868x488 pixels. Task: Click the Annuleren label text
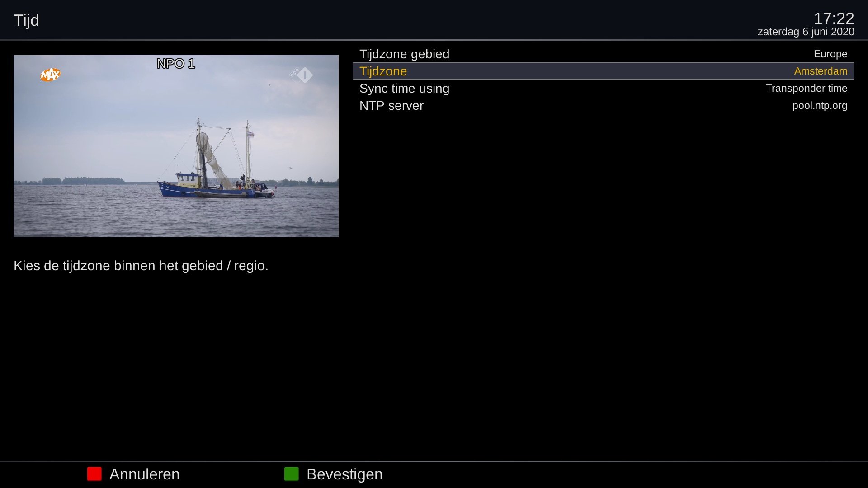point(144,474)
